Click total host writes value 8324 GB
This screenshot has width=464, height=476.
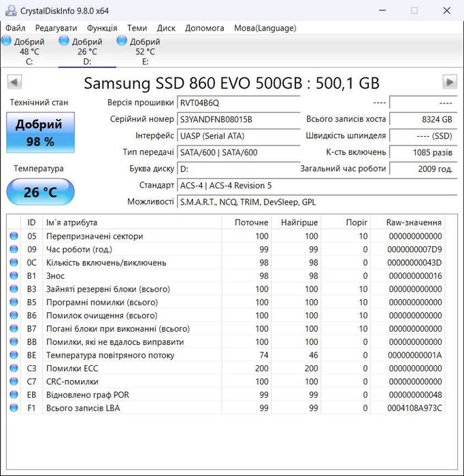[423, 119]
